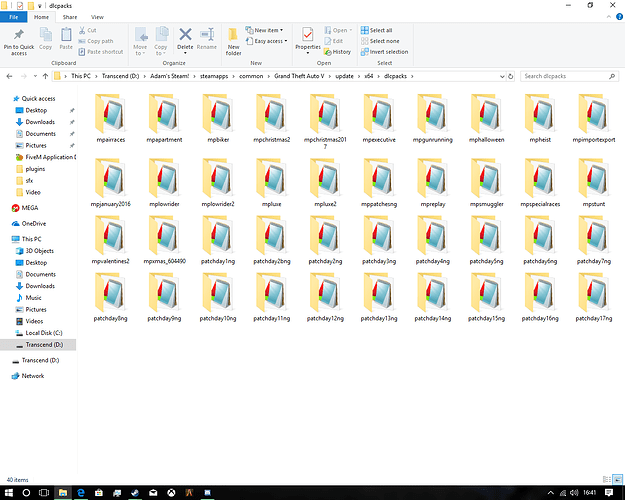Image resolution: width=625 pixels, height=500 pixels.
Task: Go up one folder level
Action: point(45,76)
